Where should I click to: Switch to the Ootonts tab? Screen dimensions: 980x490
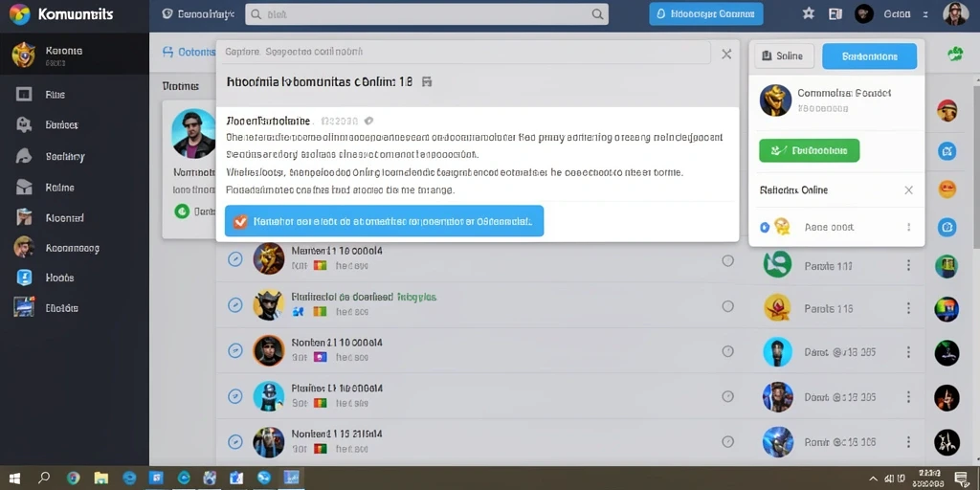coord(189,53)
